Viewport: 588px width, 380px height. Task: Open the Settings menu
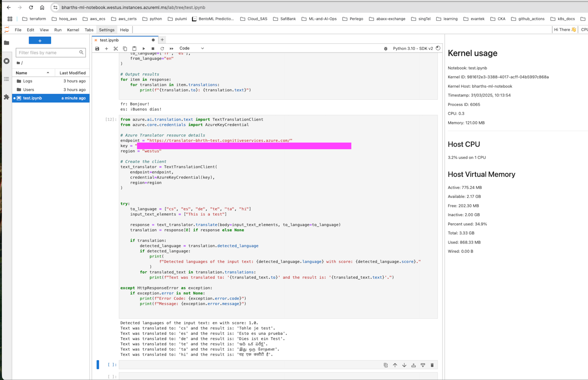107,30
